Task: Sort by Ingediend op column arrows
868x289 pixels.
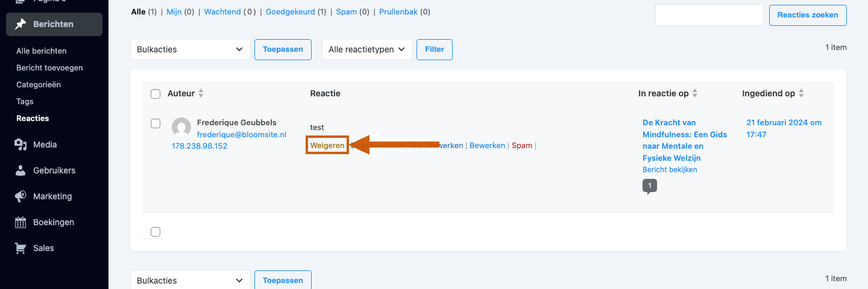Action: [x=801, y=93]
